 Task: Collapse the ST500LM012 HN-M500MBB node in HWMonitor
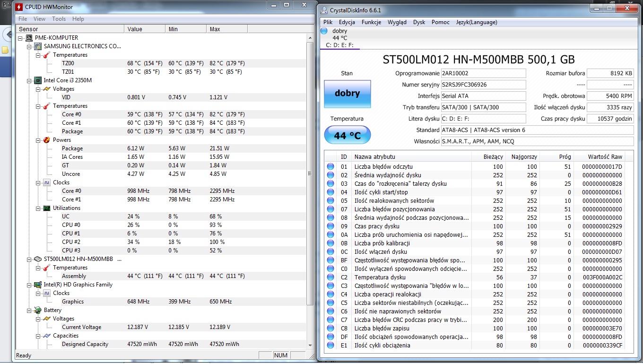click(29, 259)
